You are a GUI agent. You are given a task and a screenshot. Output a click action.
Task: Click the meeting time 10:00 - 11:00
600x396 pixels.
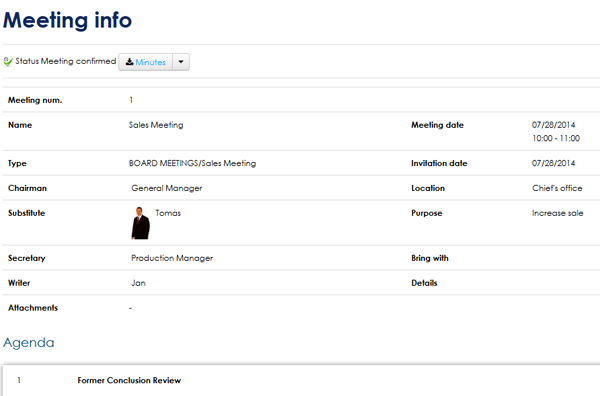[x=556, y=138]
